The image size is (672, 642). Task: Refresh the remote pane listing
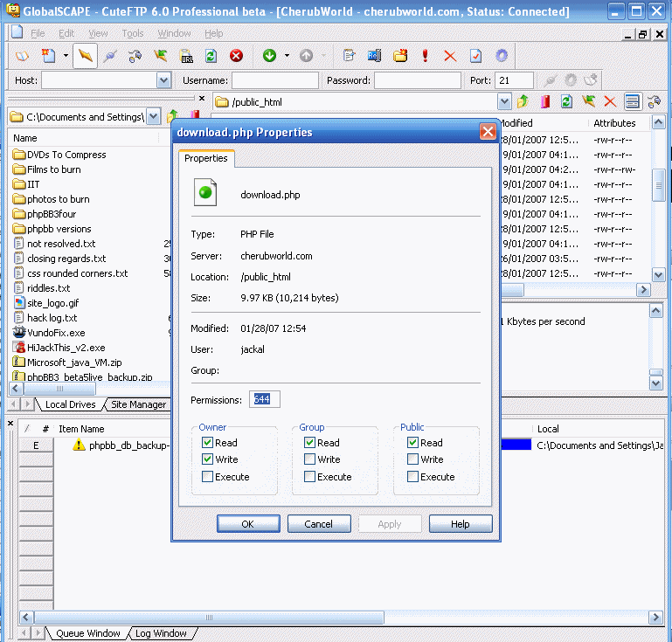click(566, 102)
